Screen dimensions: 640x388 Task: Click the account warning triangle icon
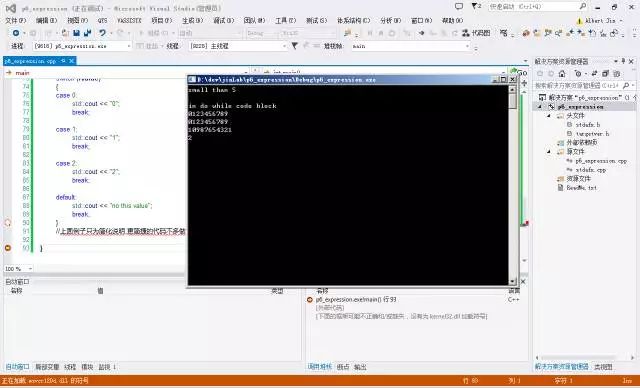coord(579,20)
